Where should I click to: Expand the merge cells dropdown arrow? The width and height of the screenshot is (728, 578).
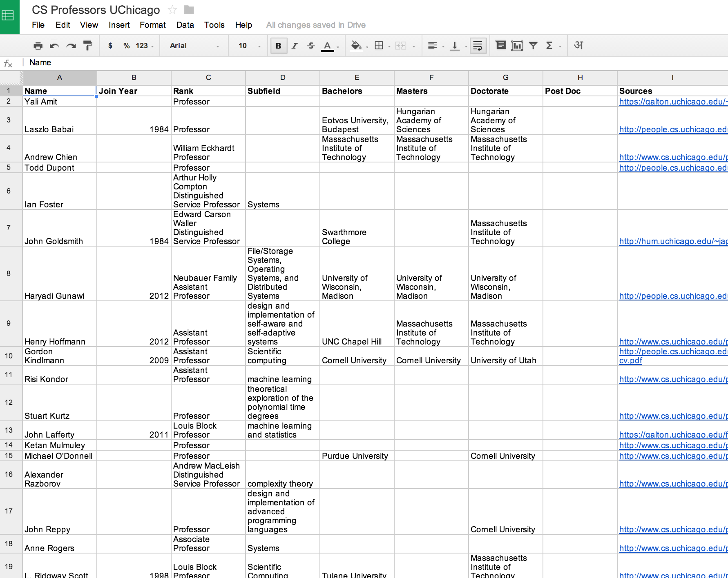(x=414, y=47)
